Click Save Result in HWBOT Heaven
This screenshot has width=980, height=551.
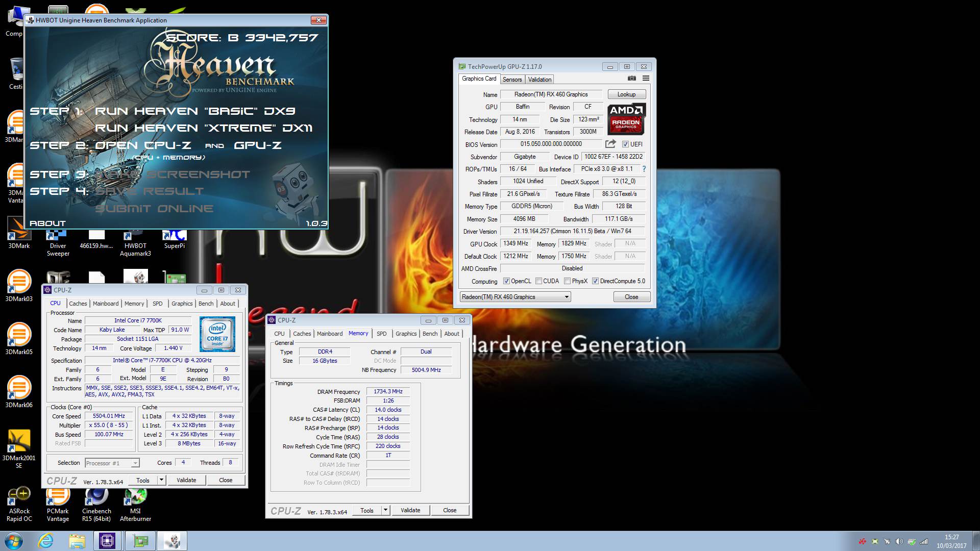(x=149, y=191)
